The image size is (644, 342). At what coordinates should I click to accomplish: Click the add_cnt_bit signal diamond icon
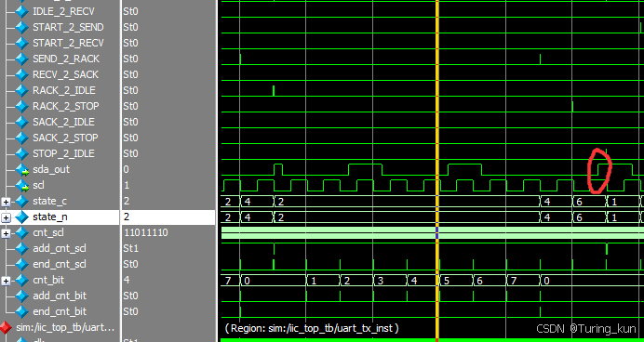tap(21, 296)
